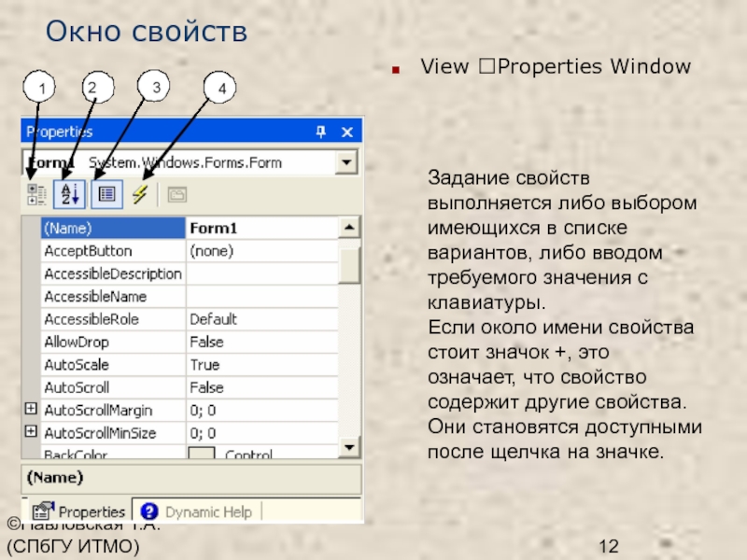Toggle the auto-hide pin icon
The height and width of the screenshot is (560, 747).
tap(320, 132)
